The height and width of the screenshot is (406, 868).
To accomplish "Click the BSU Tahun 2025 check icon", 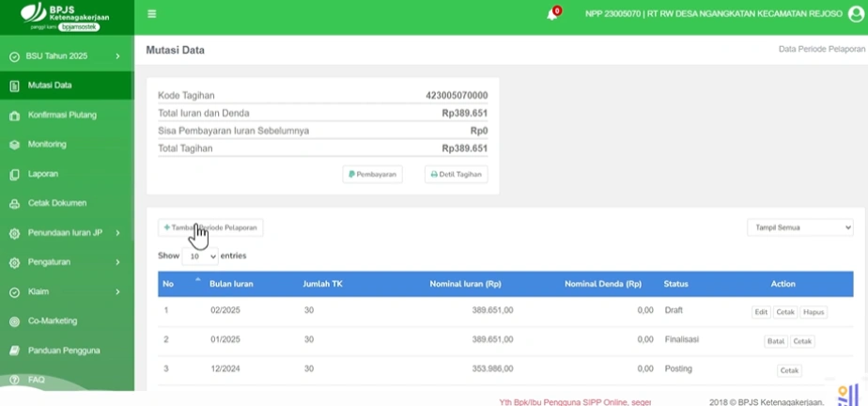I will click(15, 56).
